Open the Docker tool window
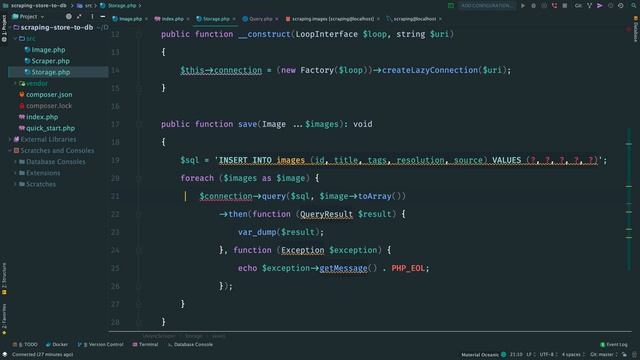The image size is (640, 360). click(57, 344)
